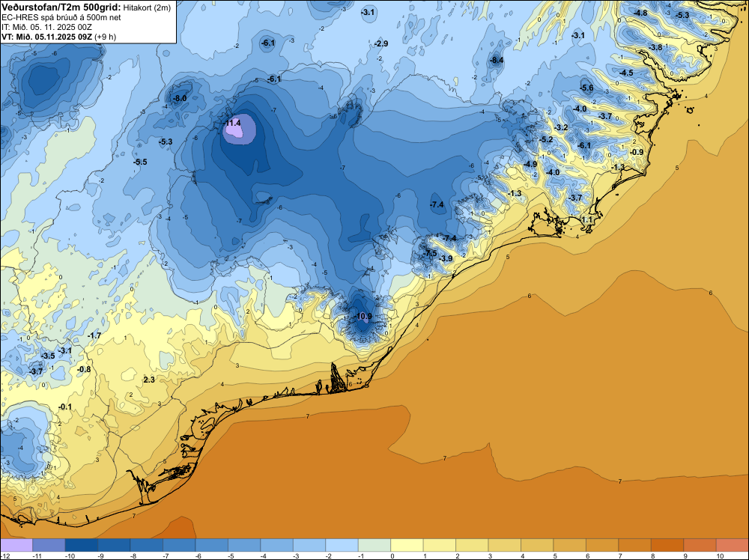This screenshot has height=560, width=749.
Task: Select the "EC-HRES spá brúuð á 500m net" line
Action: point(61,17)
